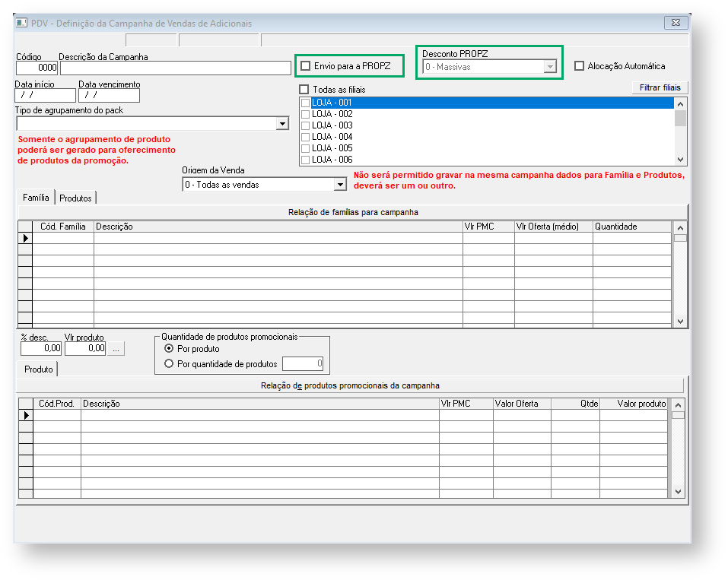The height and width of the screenshot is (580, 728).
Task: Click the Data início field
Action: [45, 95]
